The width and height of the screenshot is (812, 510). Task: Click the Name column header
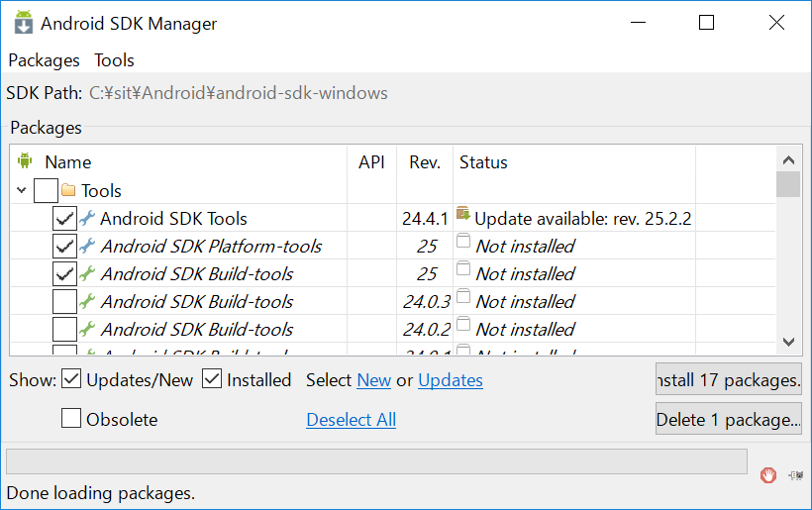[68, 162]
